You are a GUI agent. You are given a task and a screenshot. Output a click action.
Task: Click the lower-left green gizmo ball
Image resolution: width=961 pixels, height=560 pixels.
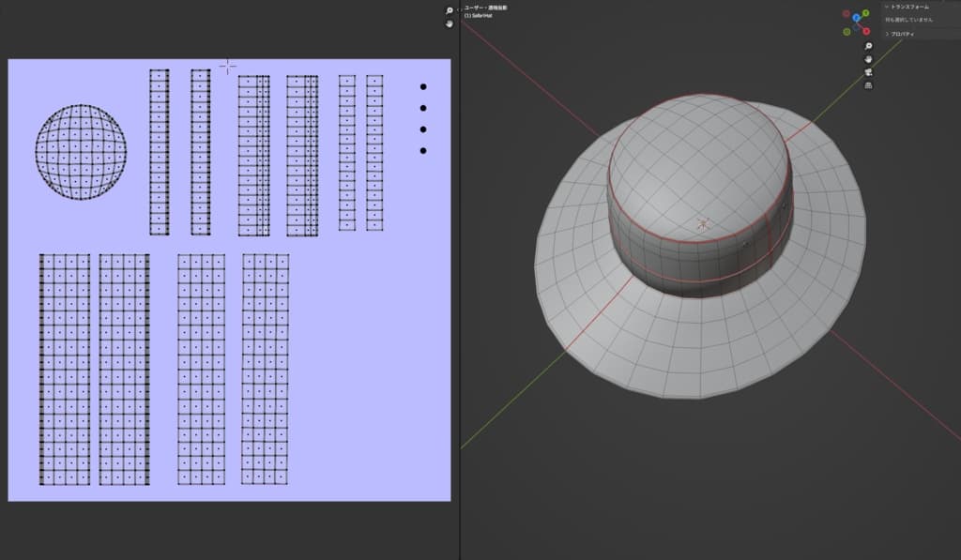(x=847, y=31)
